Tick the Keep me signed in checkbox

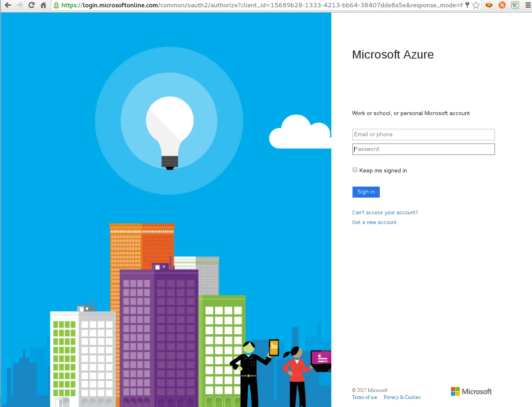[x=355, y=170]
